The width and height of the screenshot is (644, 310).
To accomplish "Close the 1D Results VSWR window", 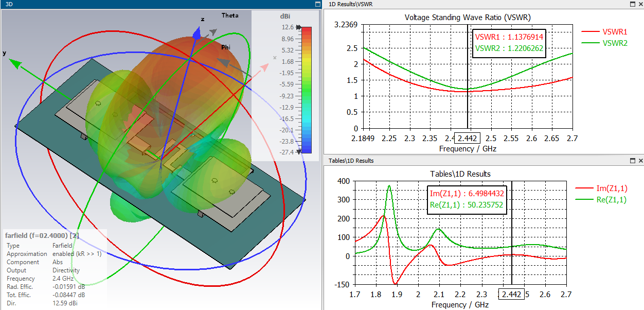I will coord(640,4).
